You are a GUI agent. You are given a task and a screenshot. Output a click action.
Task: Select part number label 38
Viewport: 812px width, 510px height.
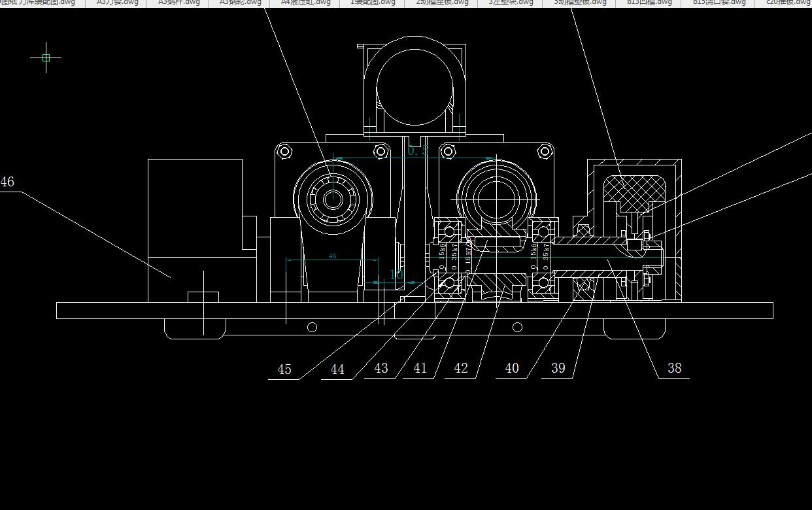point(674,368)
